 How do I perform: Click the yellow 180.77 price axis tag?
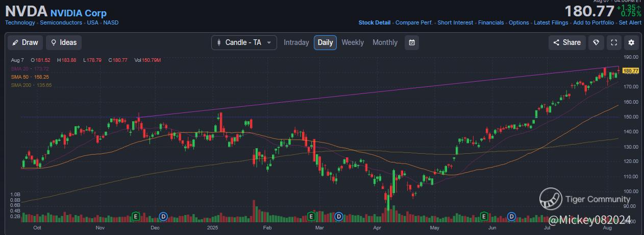coord(631,70)
